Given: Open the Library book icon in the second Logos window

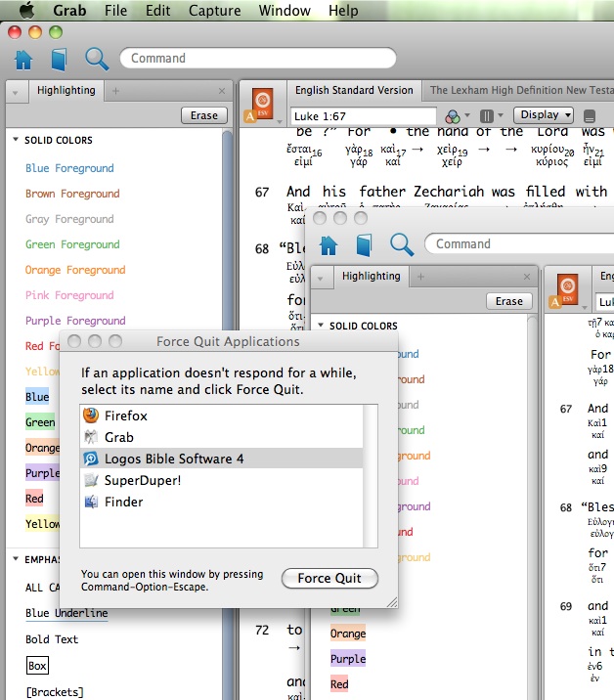Looking at the screenshot, I should [364, 245].
